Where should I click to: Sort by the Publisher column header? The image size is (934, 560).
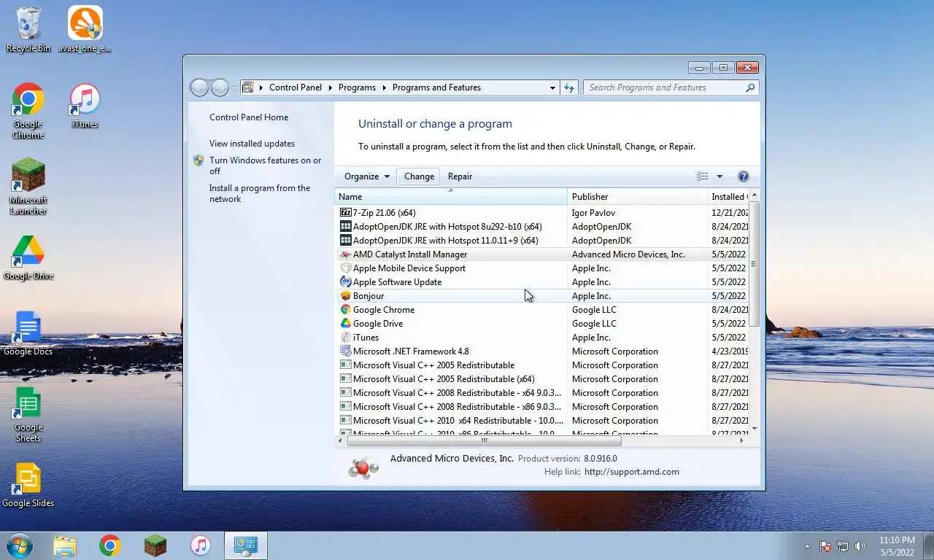[x=638, y=197]
